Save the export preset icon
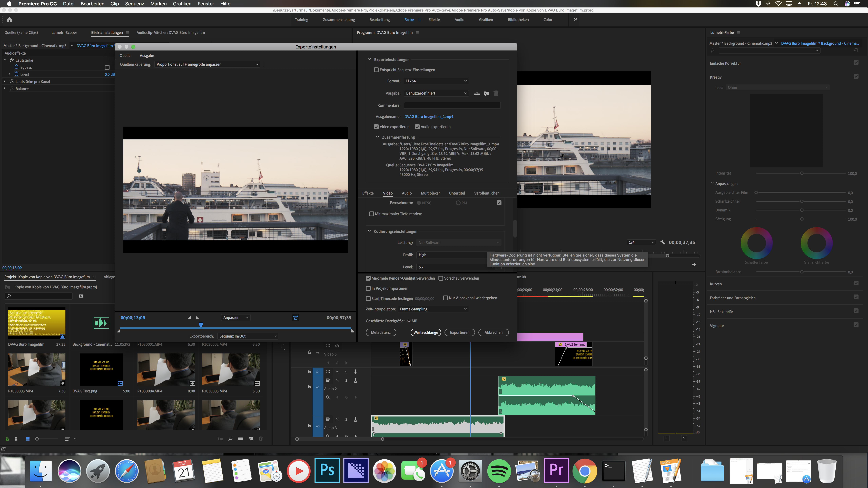The width and height of the screenshot is (868, 488). click(x=477, y=93)
